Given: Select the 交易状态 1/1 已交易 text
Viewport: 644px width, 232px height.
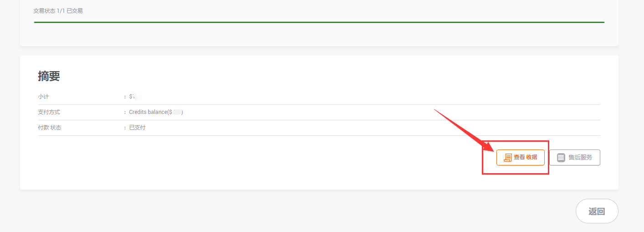Looking at the screenshot, I should (58, 11).
